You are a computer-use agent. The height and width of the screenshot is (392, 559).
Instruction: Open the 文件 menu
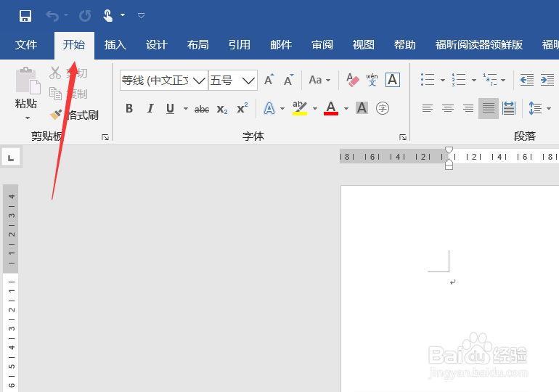pyautogui.click(x=26, y=45)
